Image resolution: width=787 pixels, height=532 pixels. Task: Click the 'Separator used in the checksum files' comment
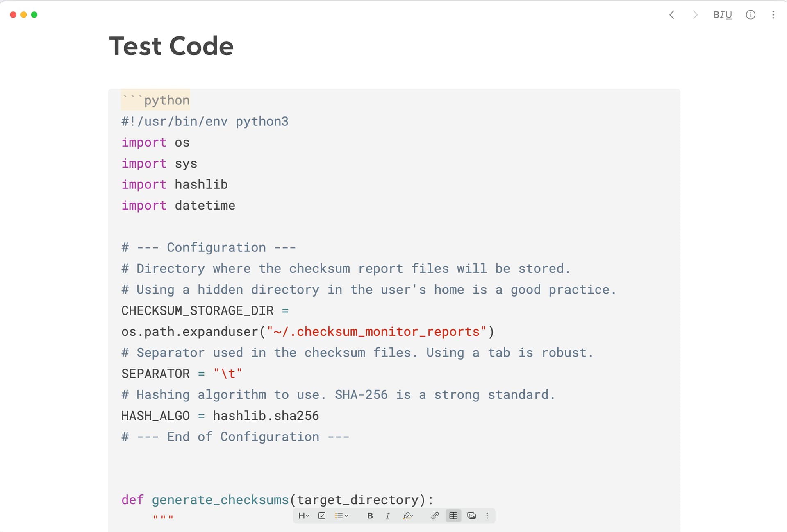[357, 353]
